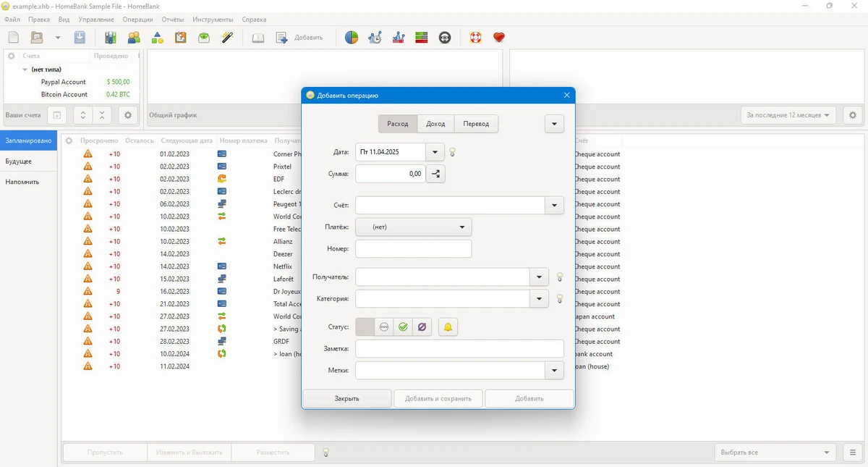Screen dimensions: 868x467
Task: Click the amount sign toggle icon beside Сумма
Action: click(436, 174)
